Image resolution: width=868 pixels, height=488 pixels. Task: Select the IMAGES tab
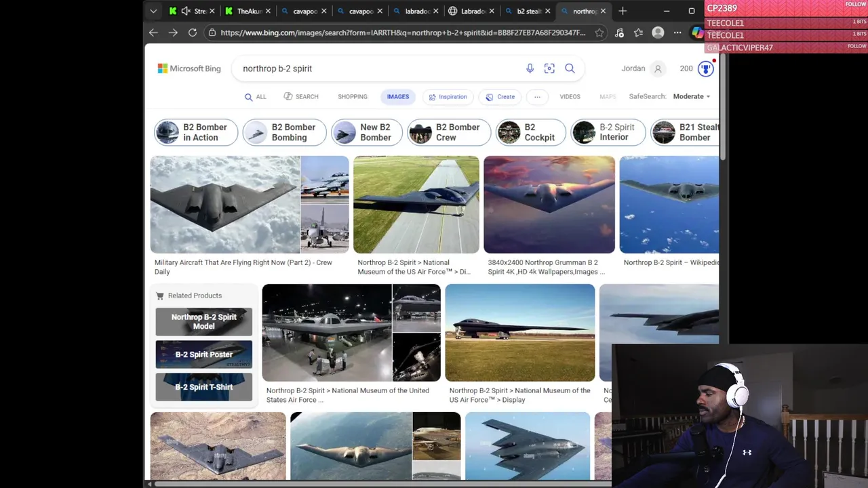tap(398, 97)
